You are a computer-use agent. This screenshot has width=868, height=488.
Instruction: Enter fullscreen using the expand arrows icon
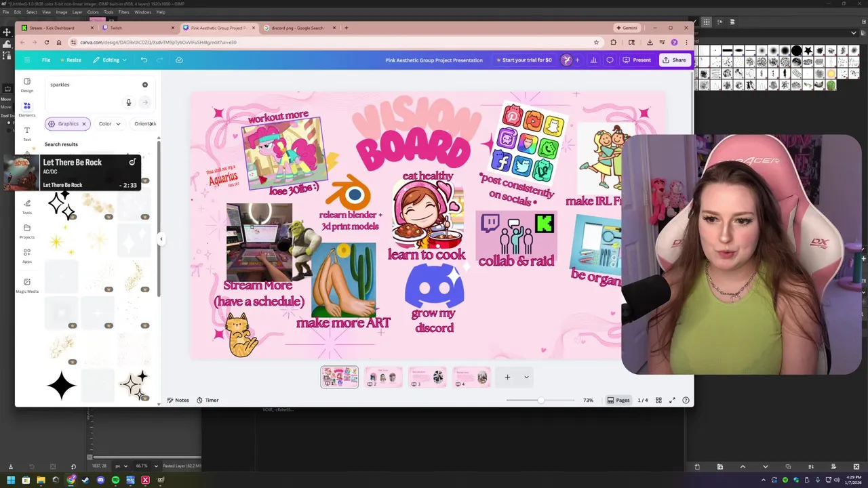click(x=672, y=400)
